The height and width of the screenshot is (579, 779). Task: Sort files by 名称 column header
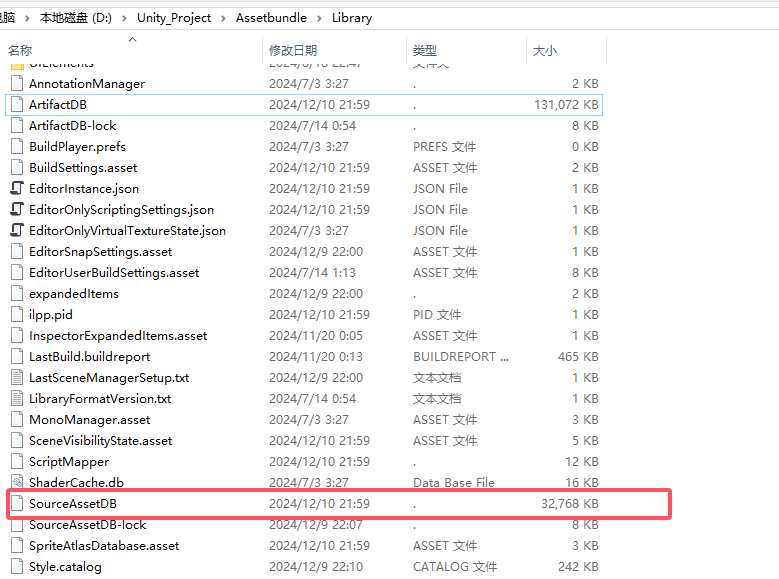point(20,50)
